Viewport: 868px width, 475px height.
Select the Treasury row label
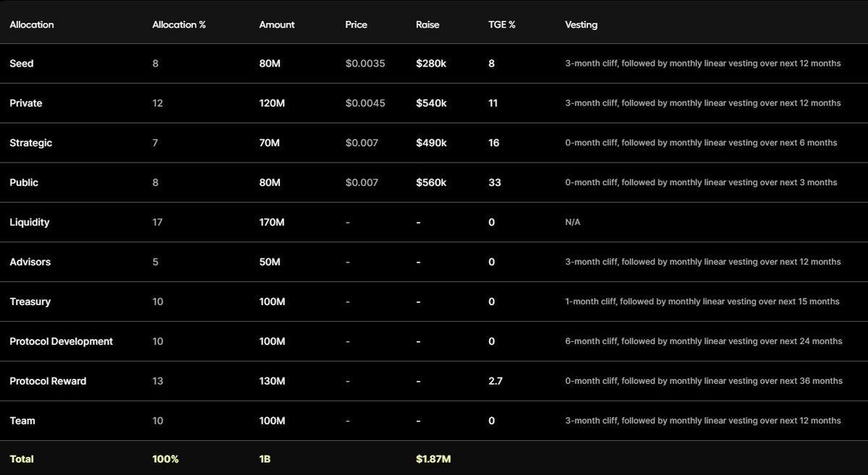click(x=30, y=301)
